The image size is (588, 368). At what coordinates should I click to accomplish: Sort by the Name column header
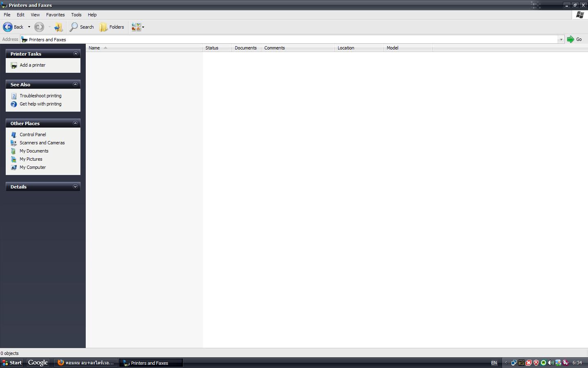point(144,48)
